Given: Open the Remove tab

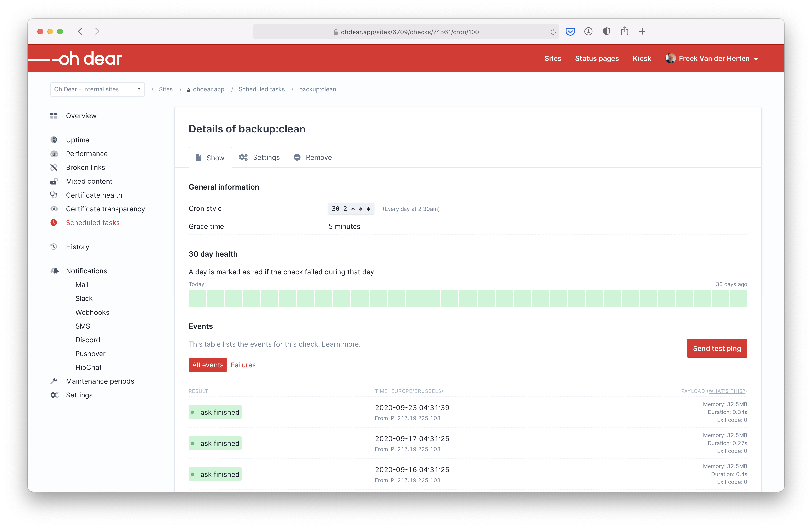Looking at the screenshot, I should [313, 157].
